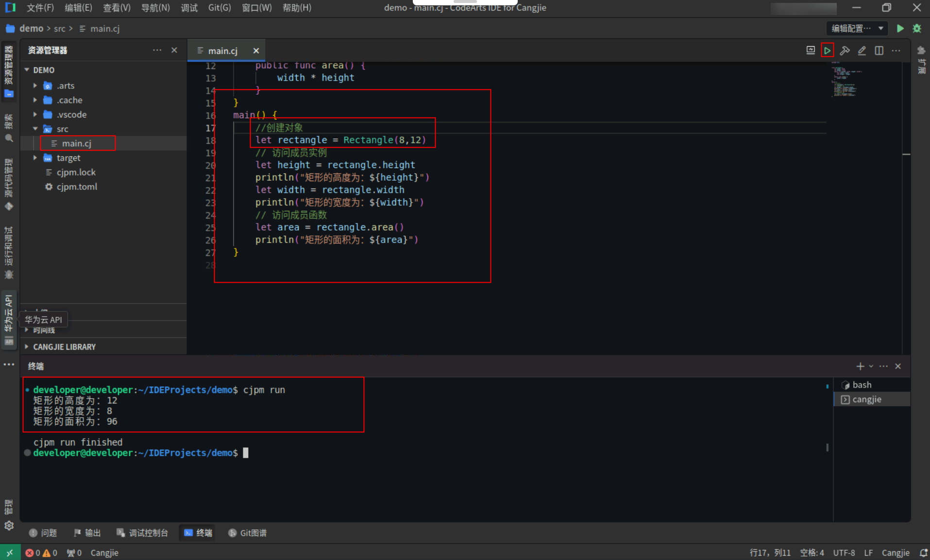The width and height of the screenshot is (930, 560).
Task: Change file encoding via UTF-8 indicator
Action: click(844, 553)
